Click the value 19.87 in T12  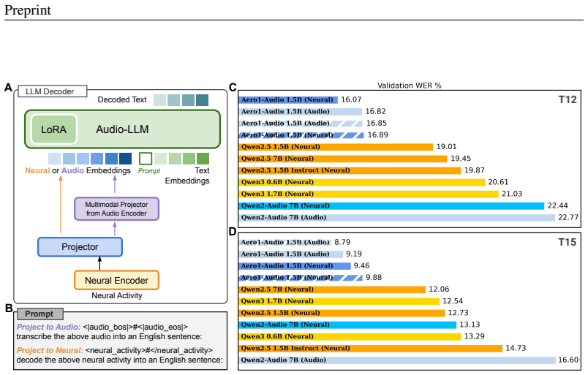(x=475, y=170)
